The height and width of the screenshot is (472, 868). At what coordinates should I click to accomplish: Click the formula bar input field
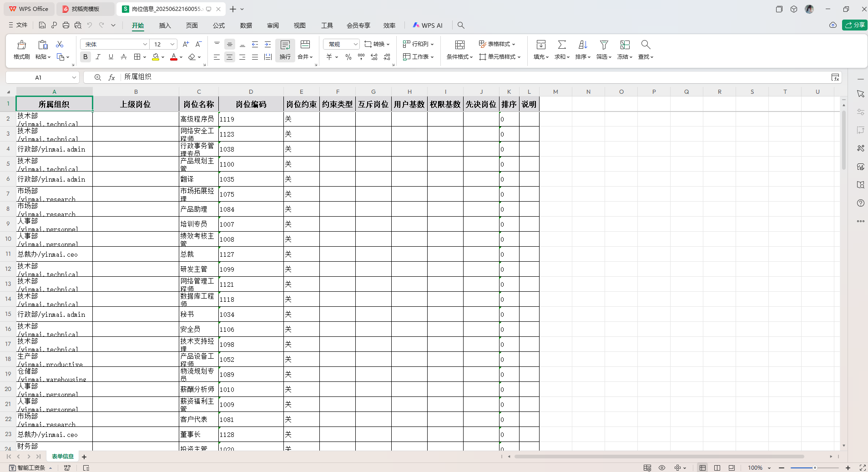click(455, 77)
